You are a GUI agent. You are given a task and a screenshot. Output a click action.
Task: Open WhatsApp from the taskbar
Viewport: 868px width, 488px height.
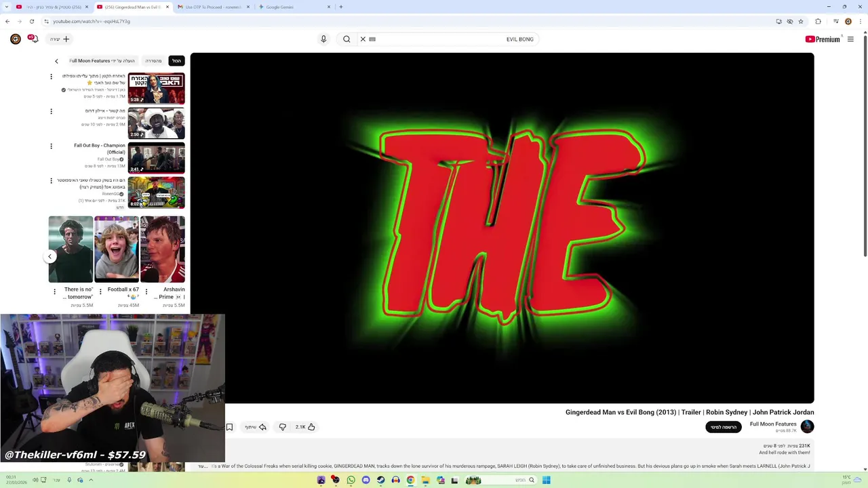pyautogui.click(x=351, y=480)
